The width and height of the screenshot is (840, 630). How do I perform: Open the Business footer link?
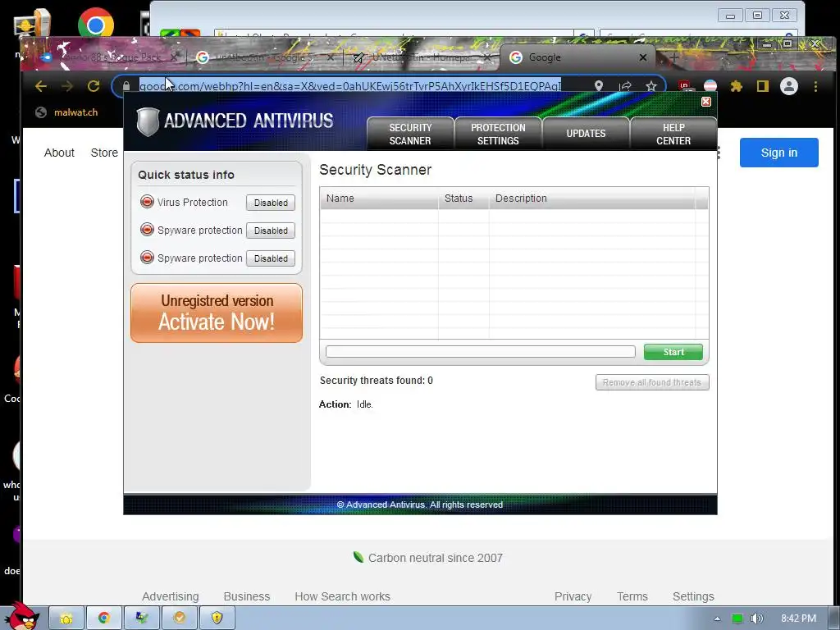pyautogui.click(x=246, y=596)
